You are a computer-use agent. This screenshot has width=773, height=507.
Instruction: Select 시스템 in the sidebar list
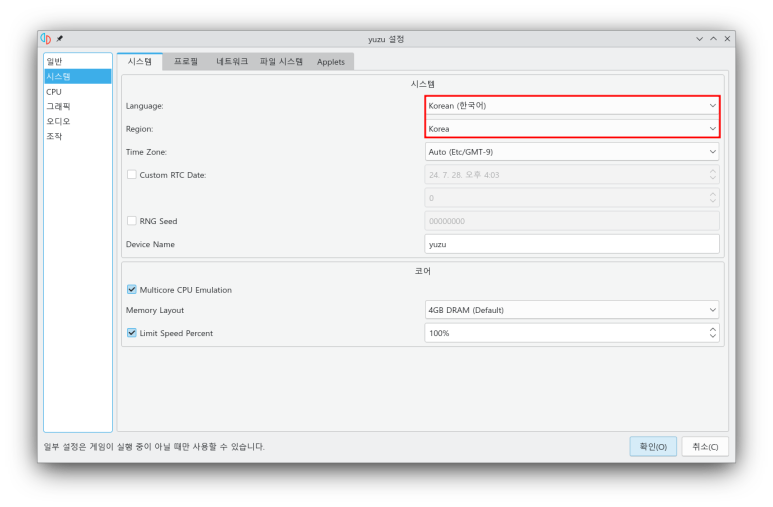[x=78, y=76]
